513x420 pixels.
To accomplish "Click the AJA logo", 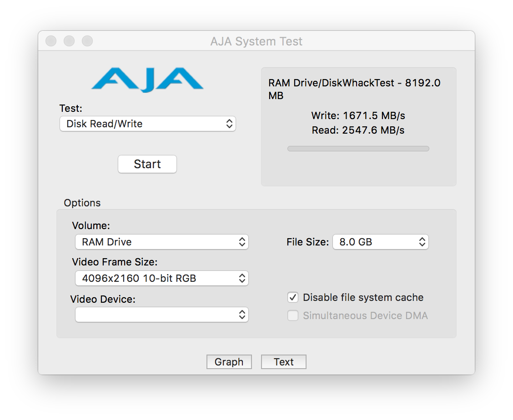I will click(x=147, y=80).
